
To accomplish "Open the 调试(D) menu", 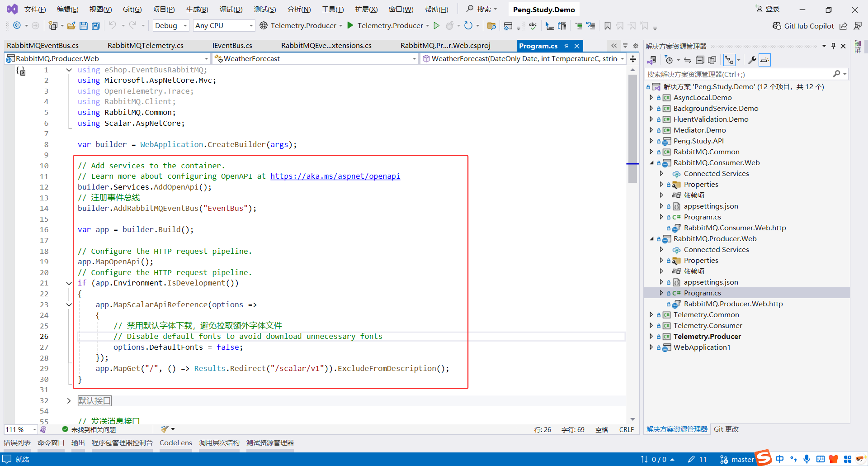I will point(231,9).
